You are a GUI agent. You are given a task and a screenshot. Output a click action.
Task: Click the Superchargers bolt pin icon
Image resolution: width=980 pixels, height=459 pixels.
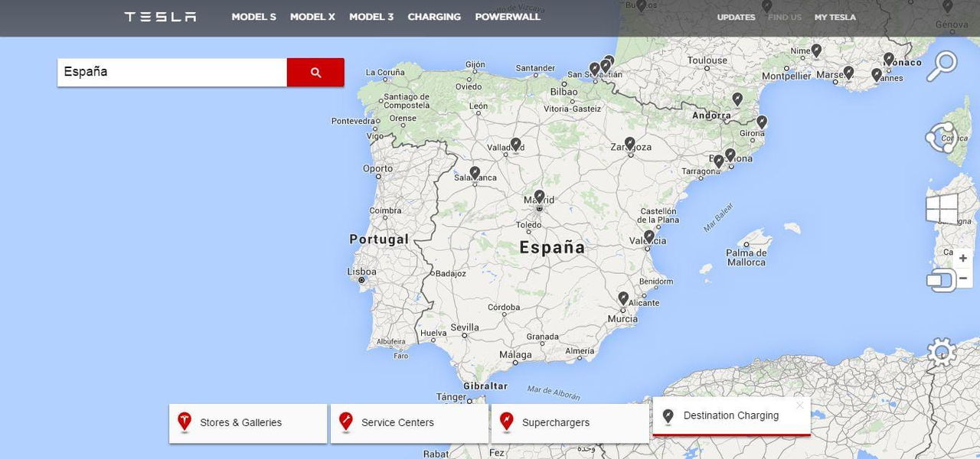506,422
